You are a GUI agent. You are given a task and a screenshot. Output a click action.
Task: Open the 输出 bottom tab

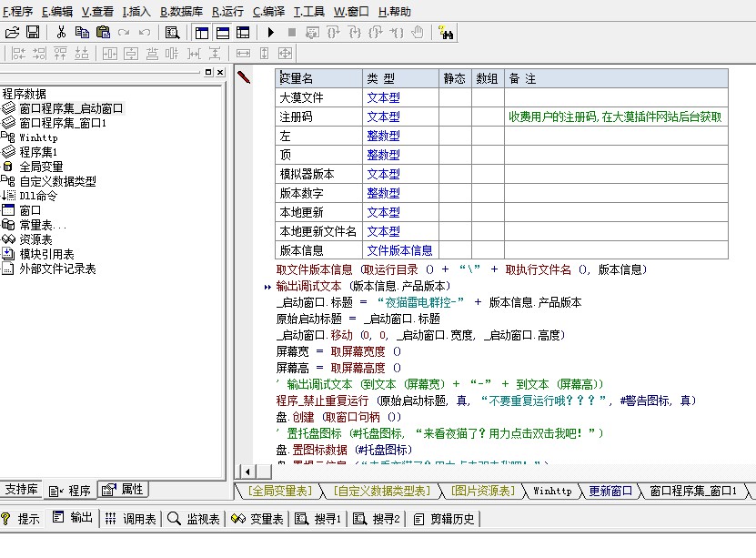click(x=73, y=519)
